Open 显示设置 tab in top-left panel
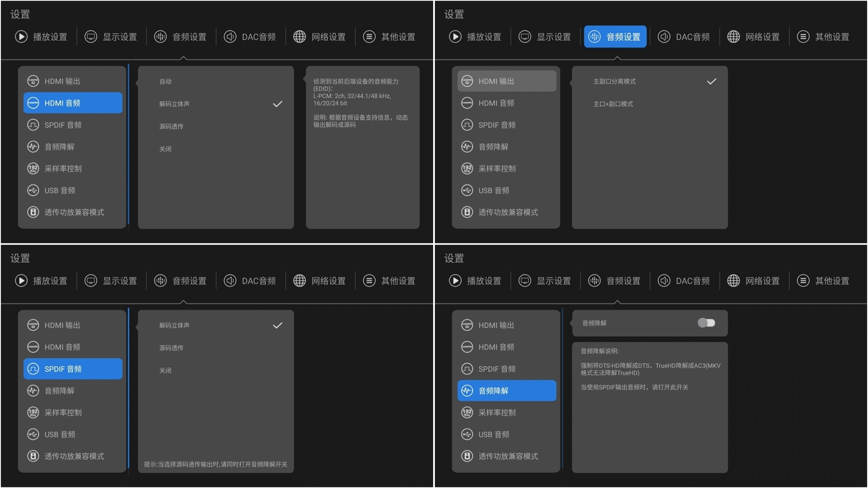Screen dimensions: 868x488 click(x=111, y=37)
